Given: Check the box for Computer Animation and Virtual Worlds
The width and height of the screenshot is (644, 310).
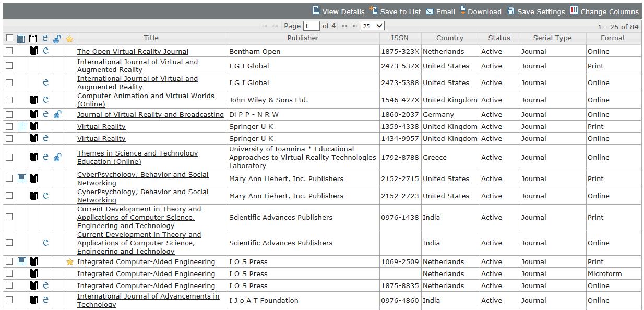Looking at the screenshot, I should point(9,100).
